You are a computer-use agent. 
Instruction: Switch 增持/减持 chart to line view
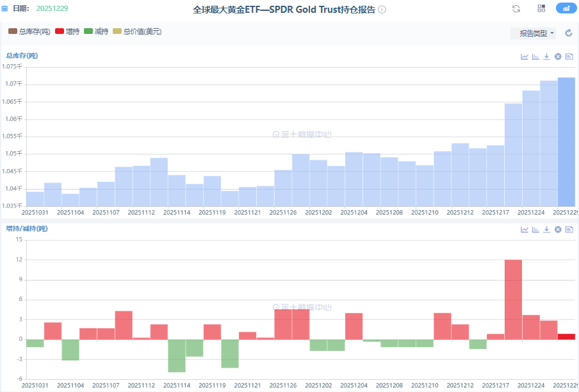(x=525, y=229)
